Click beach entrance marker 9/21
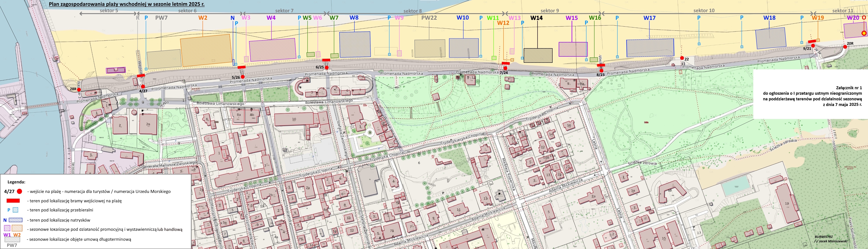Viewport: 868px width, 249px height. pos(813,46)
